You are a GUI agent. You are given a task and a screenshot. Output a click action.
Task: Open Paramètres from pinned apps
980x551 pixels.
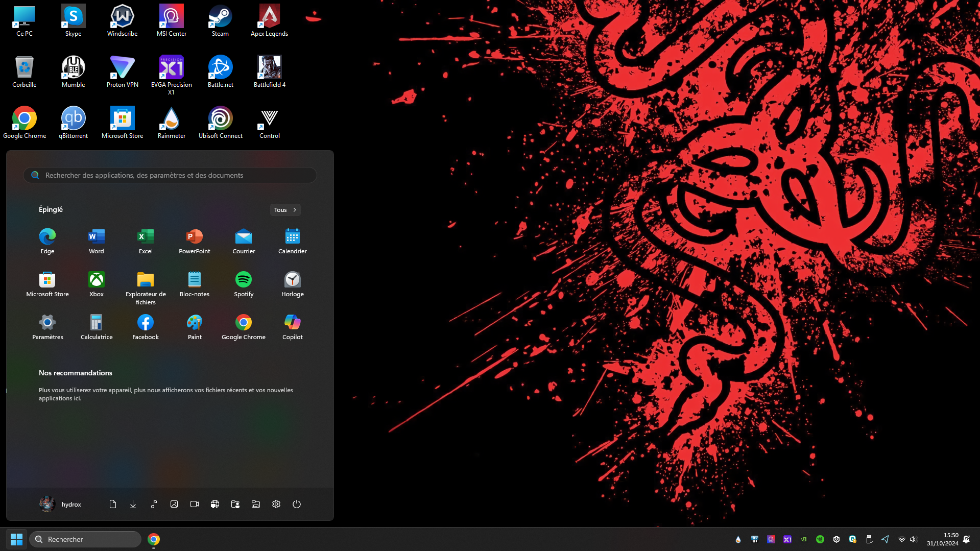coord(47,327)
